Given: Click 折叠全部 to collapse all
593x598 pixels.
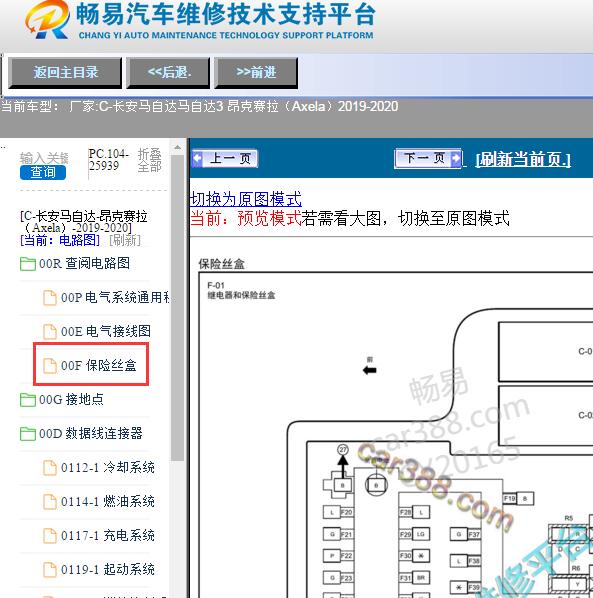Looking at the screenshot, I should click(149, 160).
